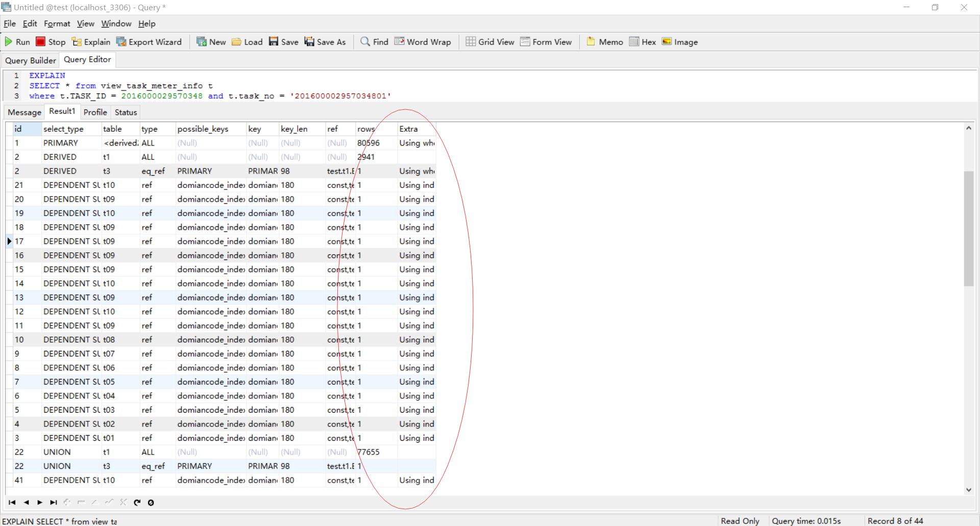Screen dimensions: 980x526
Task: Click the id column header
Action: (27, 129)
